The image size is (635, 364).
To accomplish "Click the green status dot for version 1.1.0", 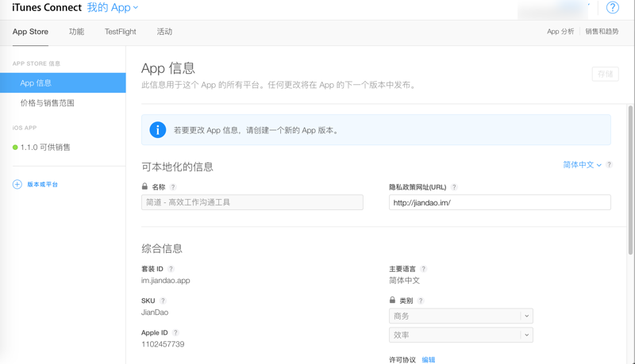I will tap(15, 148).
